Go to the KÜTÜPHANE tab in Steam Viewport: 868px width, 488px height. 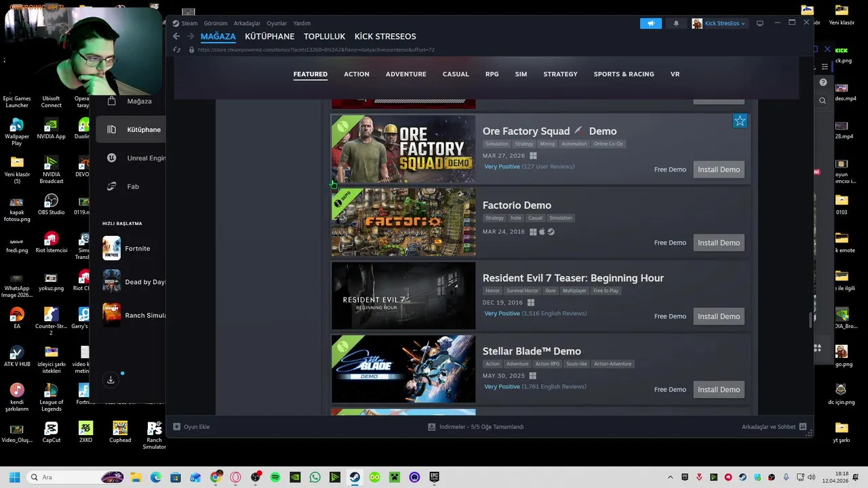(x=270, y=37)
